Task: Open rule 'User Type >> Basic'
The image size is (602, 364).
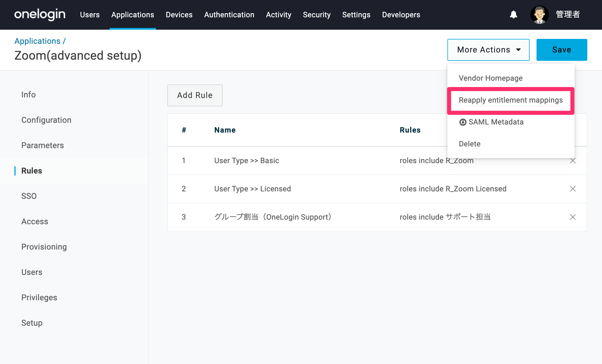Action: coord(247,161)
